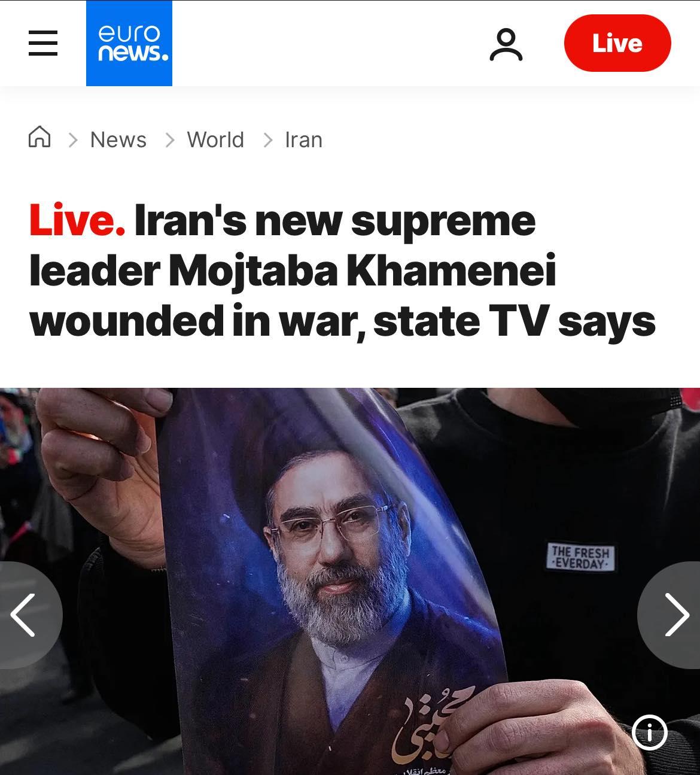700x775 pixels.
Task: Click the red "Live." label in headline
Action: tap(77, 220)
